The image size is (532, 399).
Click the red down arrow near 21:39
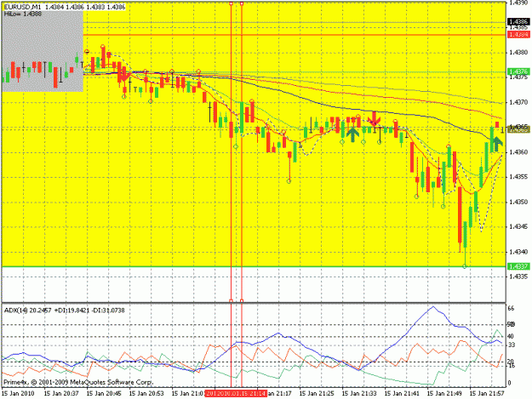click(x=375, y=118)
